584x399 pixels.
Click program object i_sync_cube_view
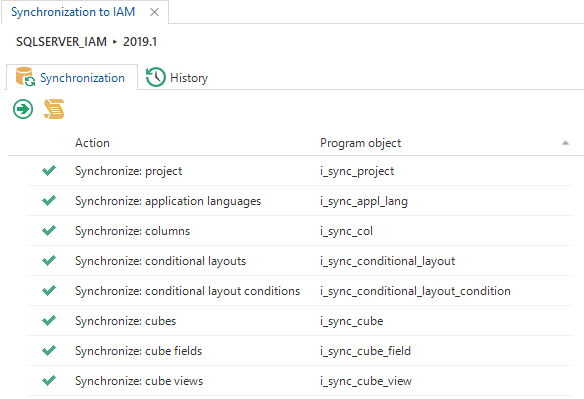[366, 381]
